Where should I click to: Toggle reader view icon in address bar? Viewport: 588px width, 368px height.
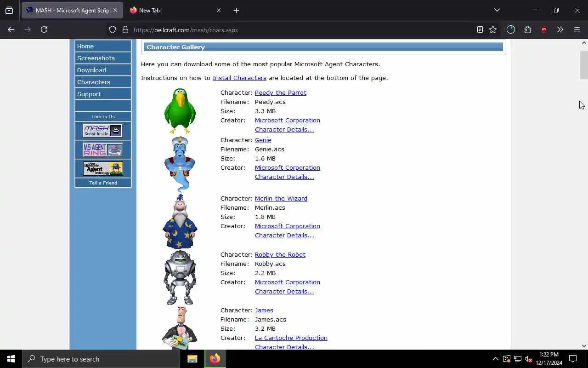point(480,29)
